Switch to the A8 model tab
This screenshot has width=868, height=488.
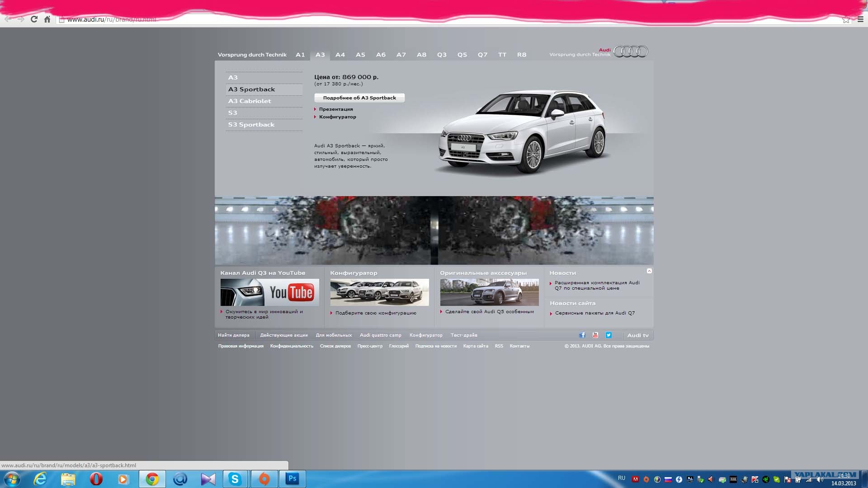pos(421,55)
